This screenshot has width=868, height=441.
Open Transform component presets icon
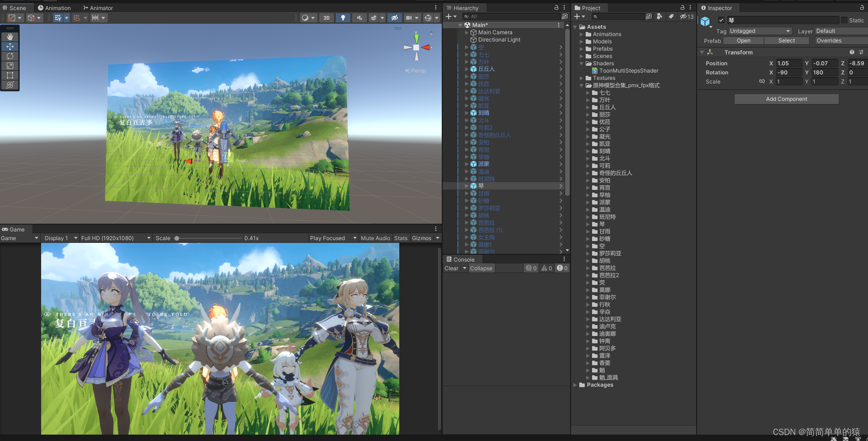click(861, 52)
